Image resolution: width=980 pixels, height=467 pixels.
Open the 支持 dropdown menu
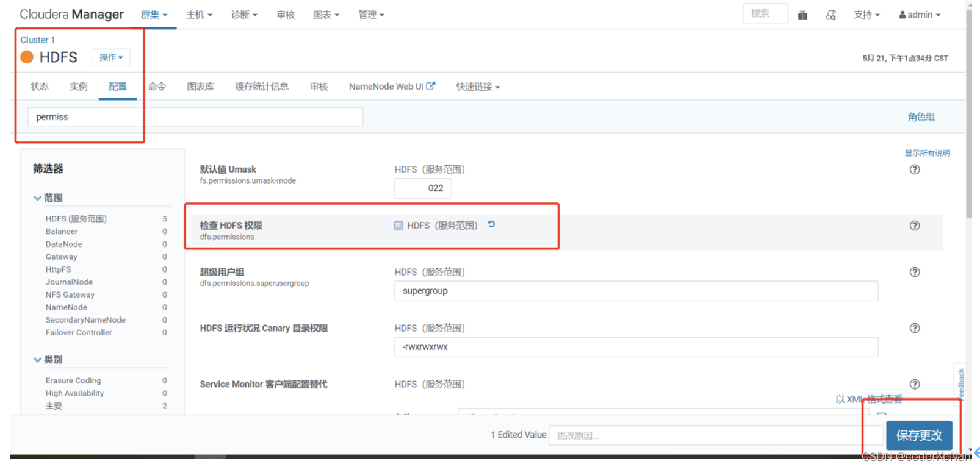click(x=867, y=15)
